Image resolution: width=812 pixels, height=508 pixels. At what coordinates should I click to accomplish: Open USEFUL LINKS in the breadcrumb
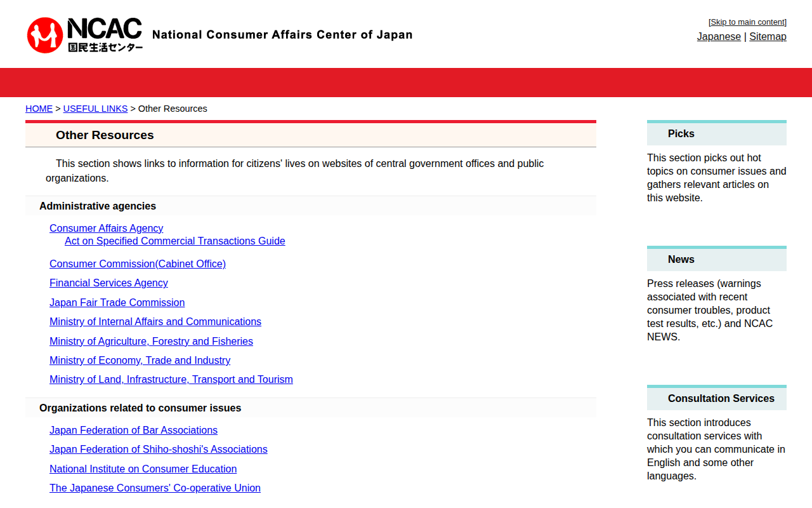coord(95,109)
